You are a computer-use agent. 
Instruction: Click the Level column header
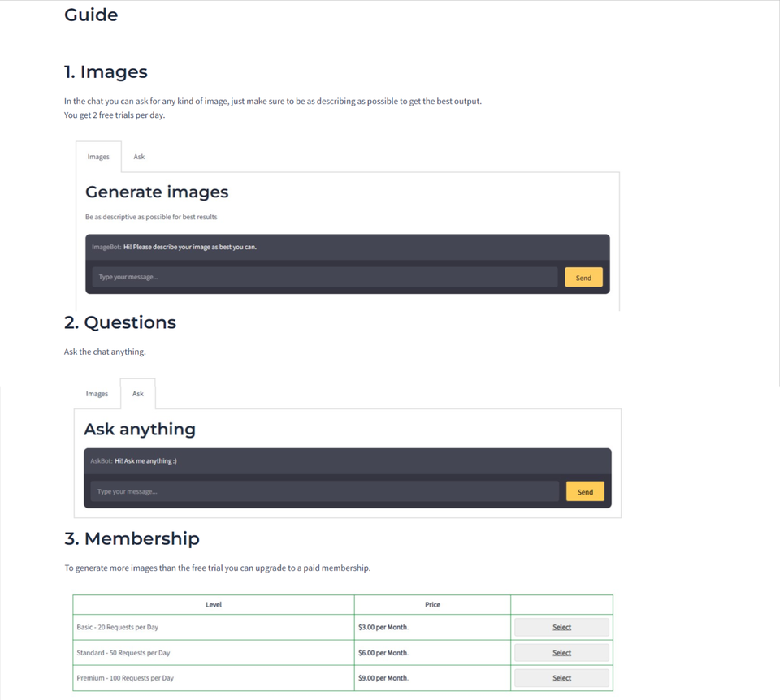213,604
